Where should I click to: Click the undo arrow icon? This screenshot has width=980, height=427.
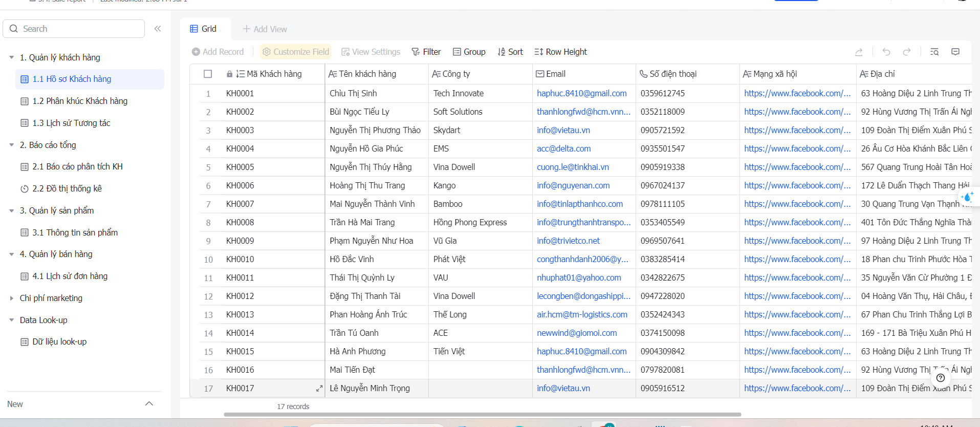[x=886, y=52]
